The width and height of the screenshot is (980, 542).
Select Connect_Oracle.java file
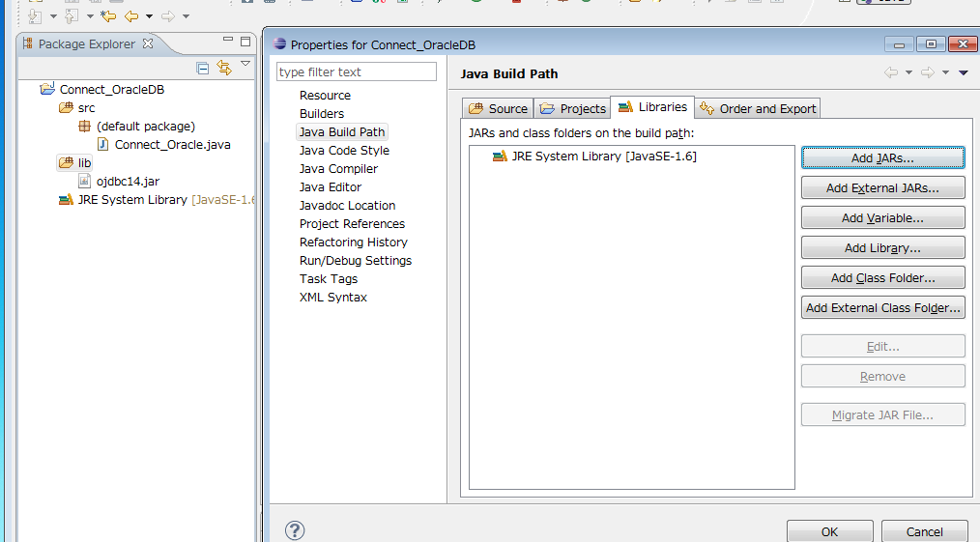(x=172, y=145)
